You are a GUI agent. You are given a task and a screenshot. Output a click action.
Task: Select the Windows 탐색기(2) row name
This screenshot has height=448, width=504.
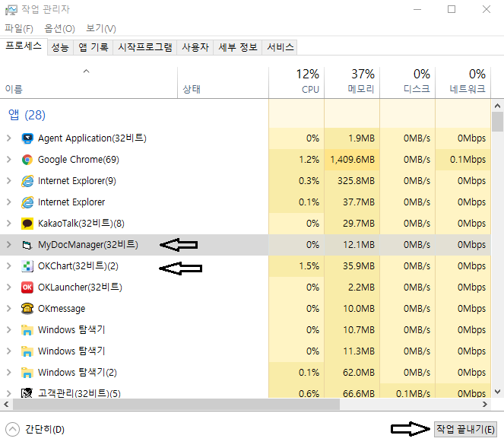(78, 373)
